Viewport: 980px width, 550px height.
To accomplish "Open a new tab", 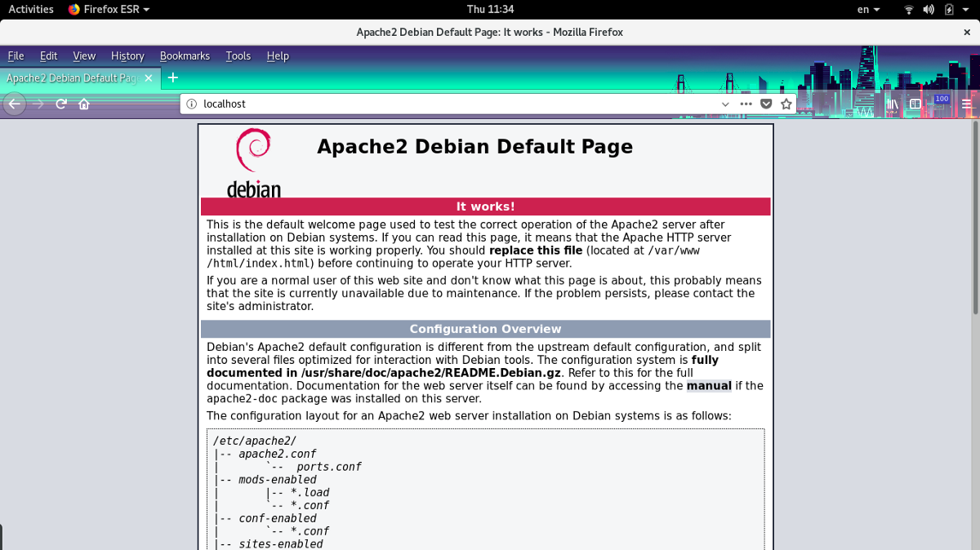I will 172,78.
